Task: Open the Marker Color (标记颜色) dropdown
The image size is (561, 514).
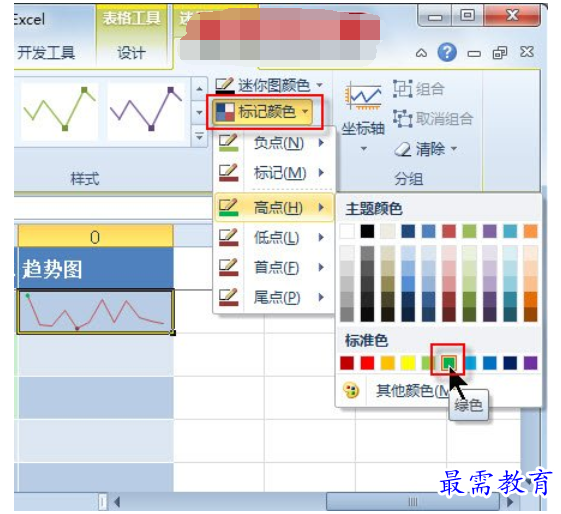Action: click(264, 112)
